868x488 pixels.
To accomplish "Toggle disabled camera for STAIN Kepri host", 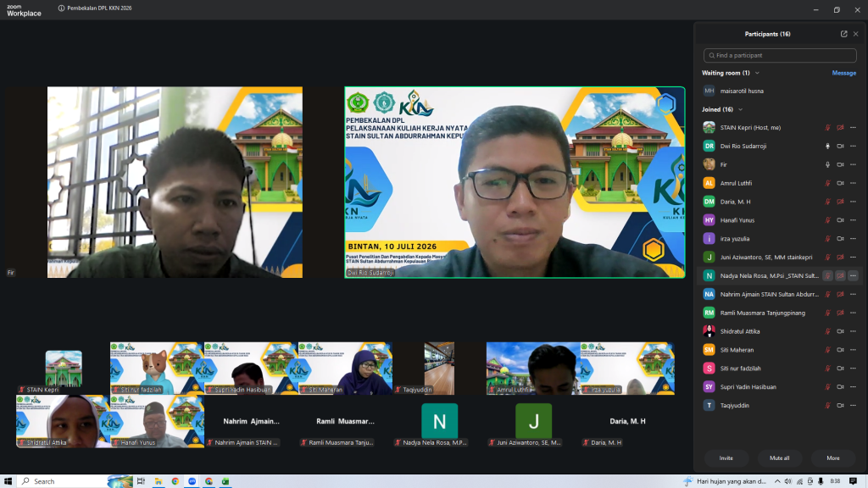I will click(x=840, y=128).
